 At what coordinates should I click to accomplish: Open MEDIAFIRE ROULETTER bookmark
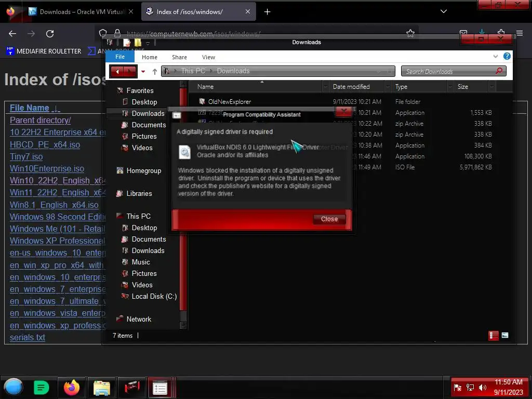tap(44, 51)
